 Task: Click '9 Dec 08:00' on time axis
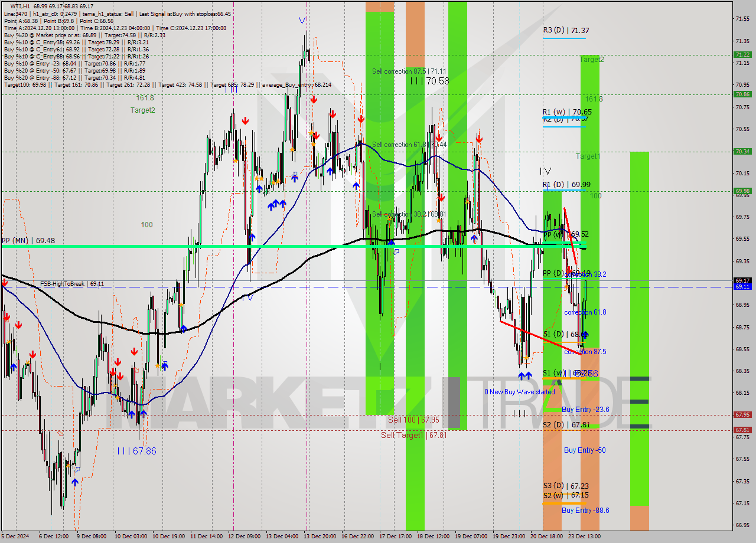point(92,537)
